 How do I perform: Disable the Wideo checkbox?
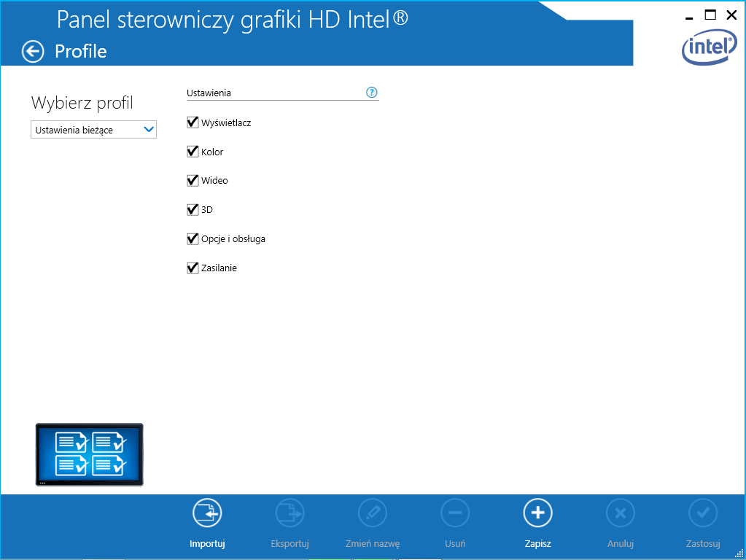pyautogui.click(x=193, y=180)
